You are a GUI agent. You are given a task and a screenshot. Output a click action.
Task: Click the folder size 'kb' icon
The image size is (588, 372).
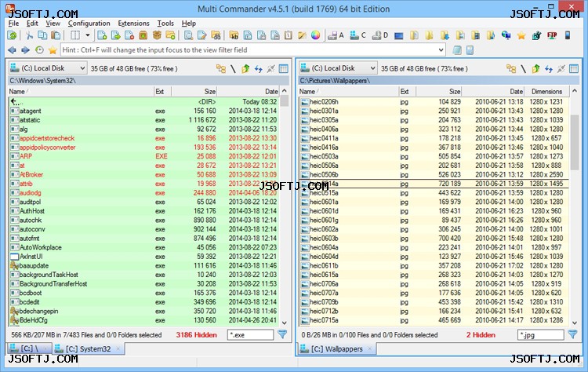(x=234, y=35)
